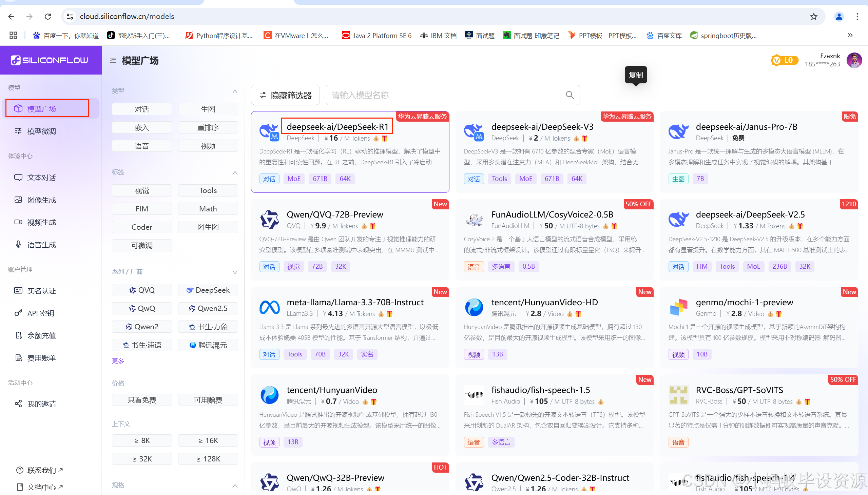868x495 pixels.
Task: Bookmark this page with star icon
Action: [813, 16]
